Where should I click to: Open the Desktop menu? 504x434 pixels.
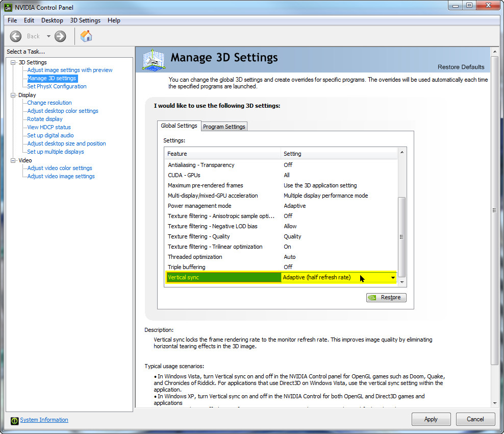click(52, 20)
